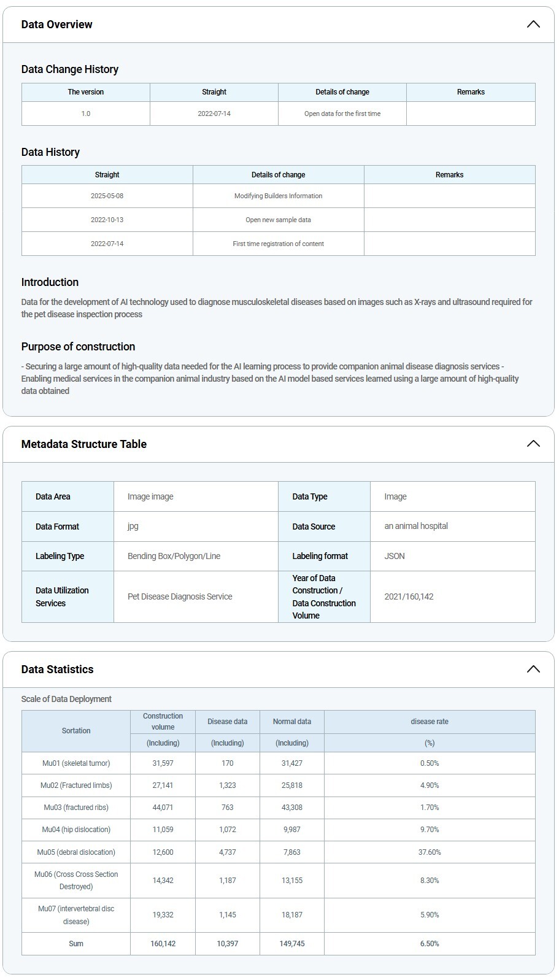Click the Data Overview panel title
The height and width of the screenshot is (980, 559).
click(x=56, y=25)
